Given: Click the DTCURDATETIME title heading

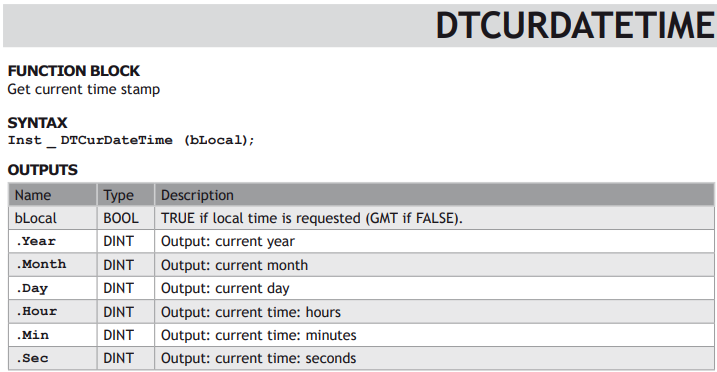Looking at the screenshot, I should [575, 26].
